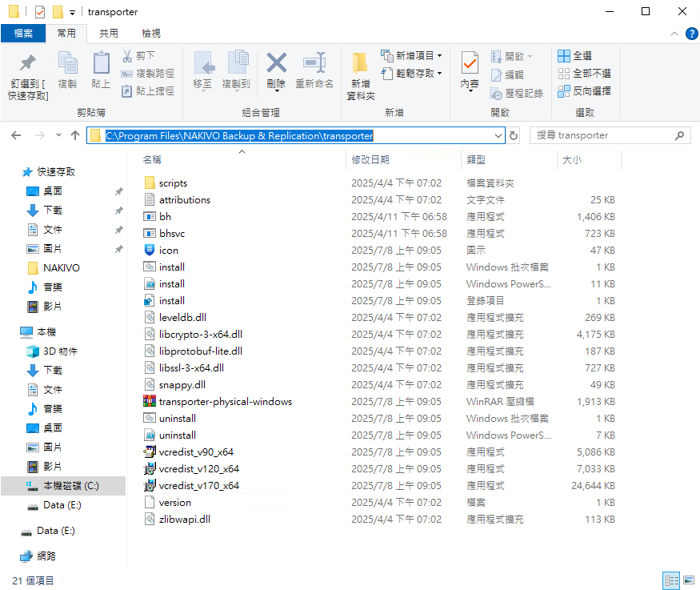The image size is (700, 590).
Task: Switch to the 常用 ribbon tab
Action: (x=66, y=34)
